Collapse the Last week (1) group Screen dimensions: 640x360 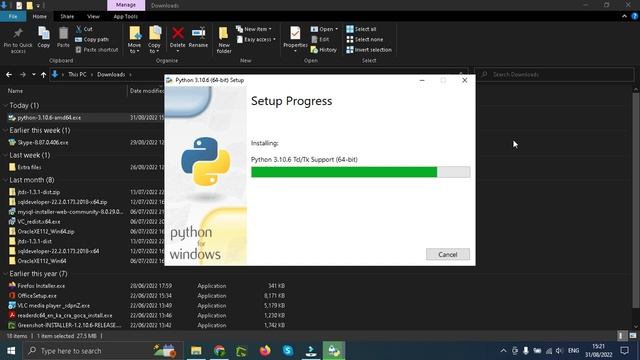coord(5,155)
